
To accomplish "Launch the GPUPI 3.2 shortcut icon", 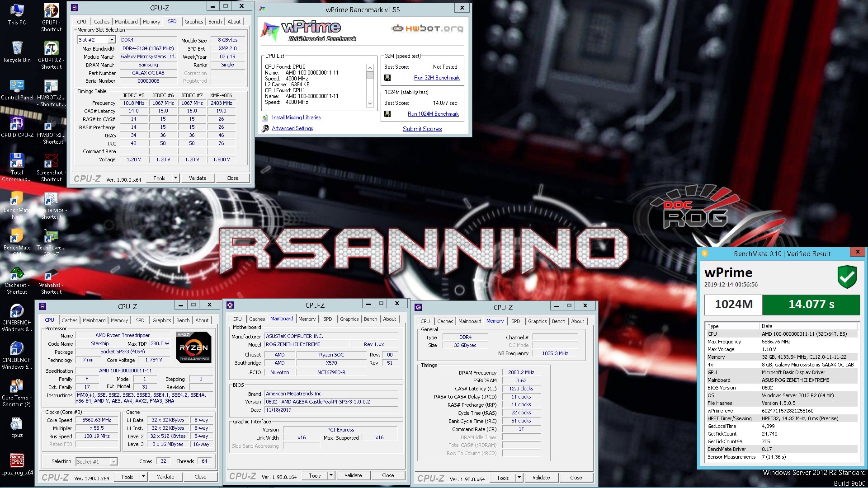I will pyautogui.click(x=51, y=55).
